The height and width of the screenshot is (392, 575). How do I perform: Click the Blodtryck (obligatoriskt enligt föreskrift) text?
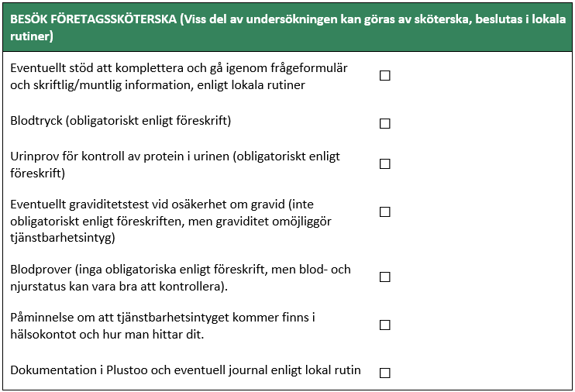click(x=121, y=121)
